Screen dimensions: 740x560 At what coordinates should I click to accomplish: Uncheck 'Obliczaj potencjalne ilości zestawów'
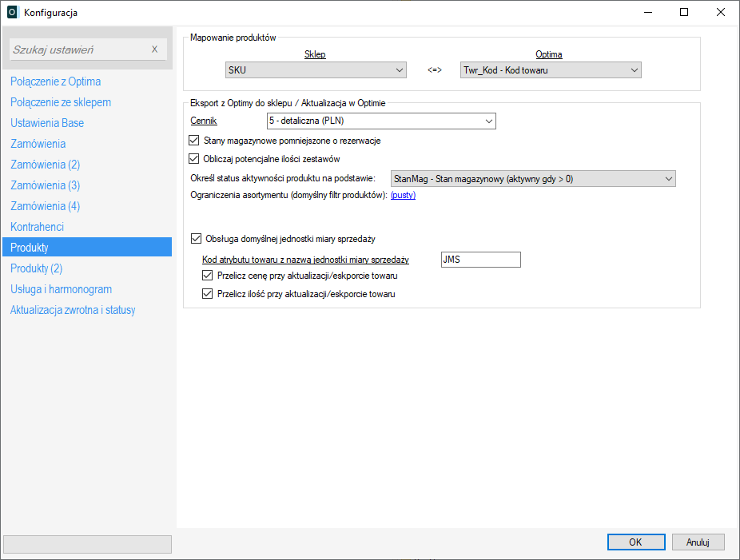pyautogui.click(x=194, y=159)
